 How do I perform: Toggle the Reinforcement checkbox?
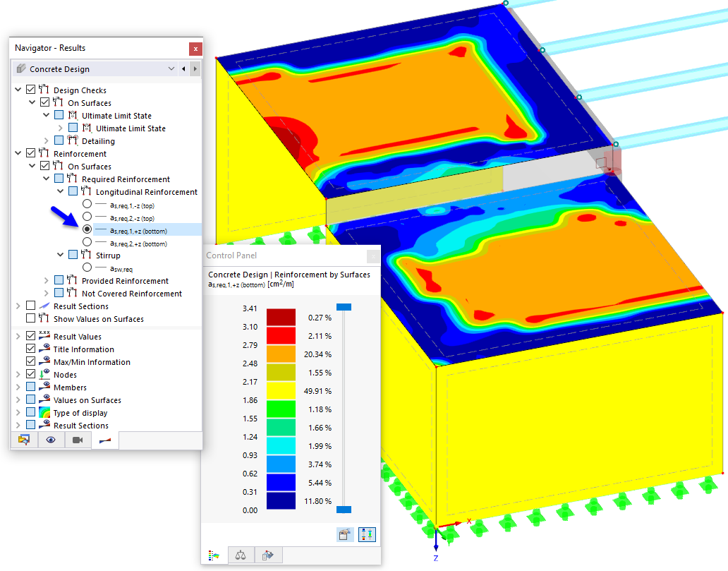(30, 153)
